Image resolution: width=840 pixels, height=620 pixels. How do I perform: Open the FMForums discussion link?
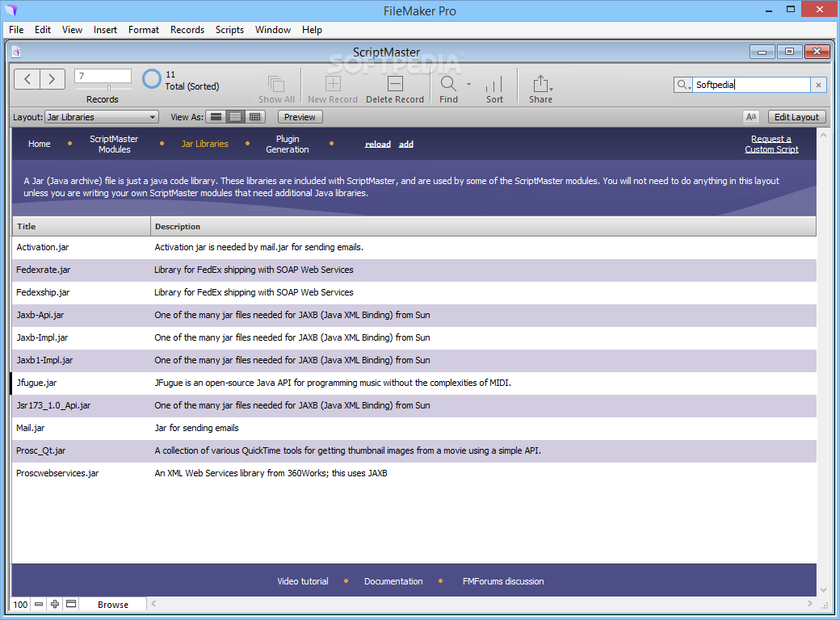click(503, 581)
